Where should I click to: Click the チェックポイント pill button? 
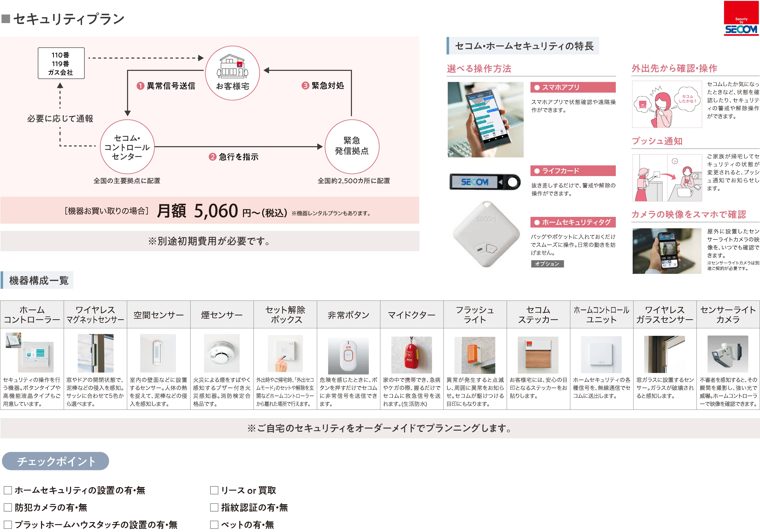coord(56,461)
